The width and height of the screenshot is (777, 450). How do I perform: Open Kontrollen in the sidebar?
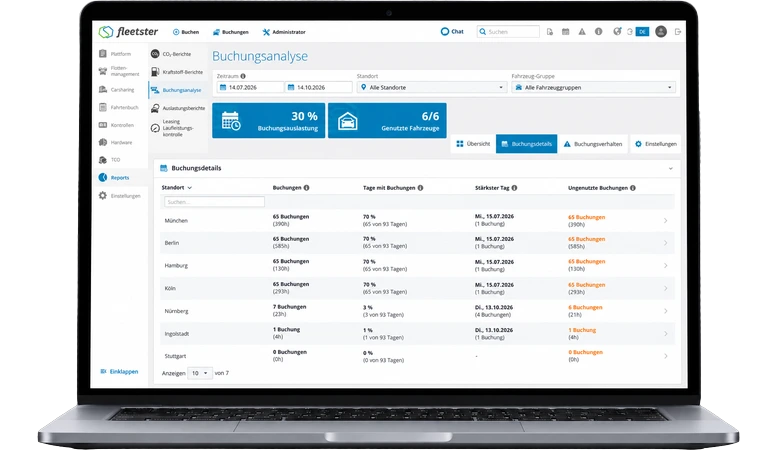coord(117,125)
